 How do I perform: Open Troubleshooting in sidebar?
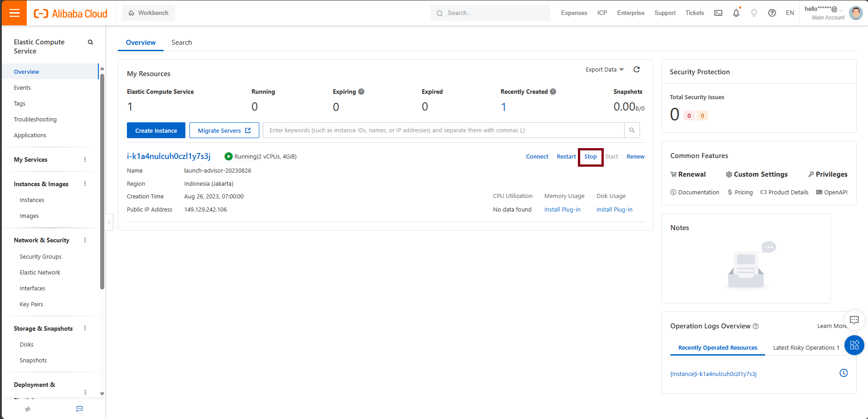[x=35, y=120]
